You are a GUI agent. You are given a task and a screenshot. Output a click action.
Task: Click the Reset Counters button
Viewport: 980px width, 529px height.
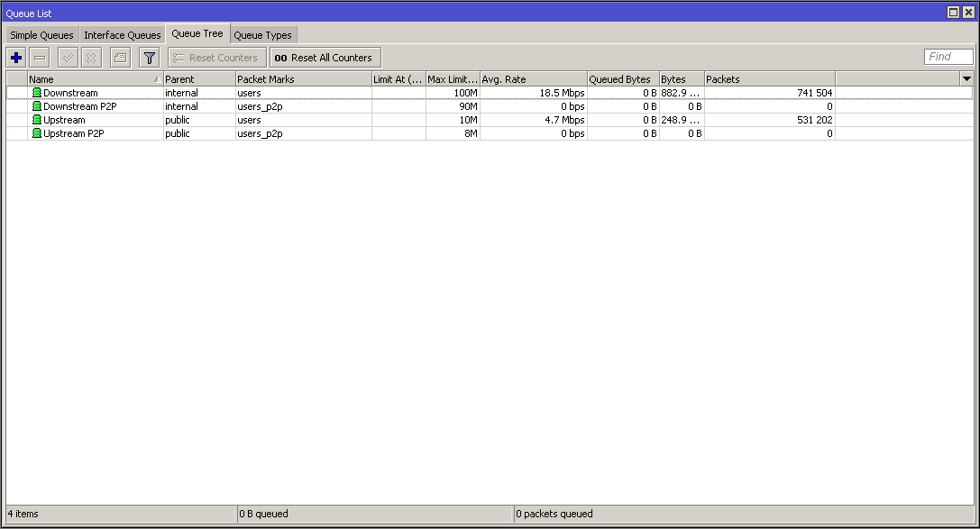217,58
